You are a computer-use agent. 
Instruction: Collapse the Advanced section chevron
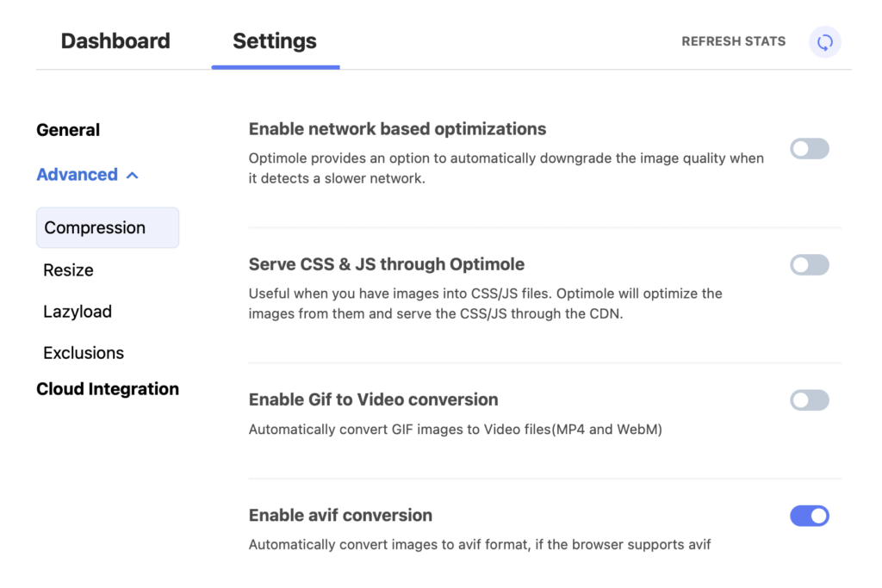[133, 174]
